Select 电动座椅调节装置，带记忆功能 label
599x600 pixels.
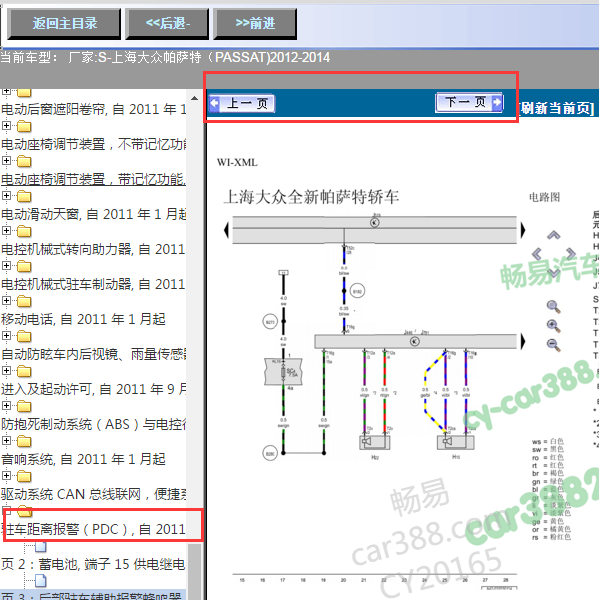pos(93,179)
